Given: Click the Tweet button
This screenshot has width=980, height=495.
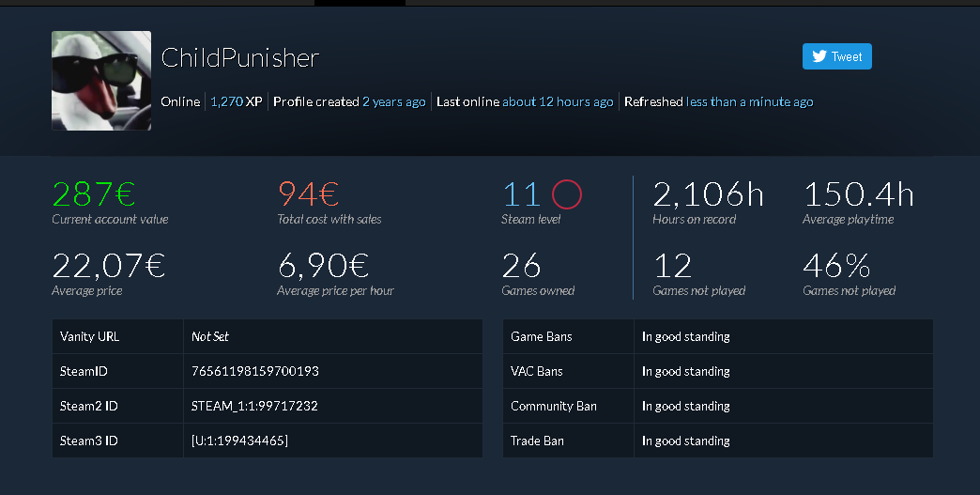Looking at the screenshot, I should click(x=837, y=56).
